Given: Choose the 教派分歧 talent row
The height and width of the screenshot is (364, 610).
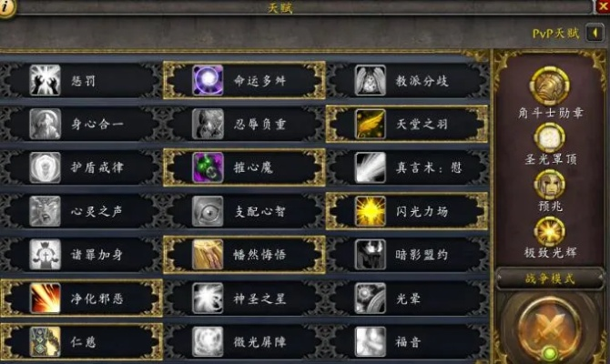Looking at the screenshot, I should click(407, 80).
